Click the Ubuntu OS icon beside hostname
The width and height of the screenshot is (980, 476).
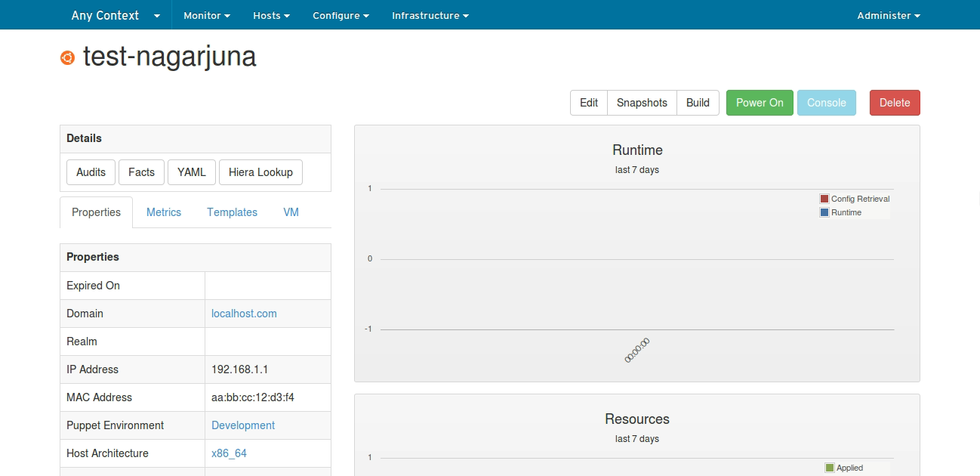click(67, 57)
